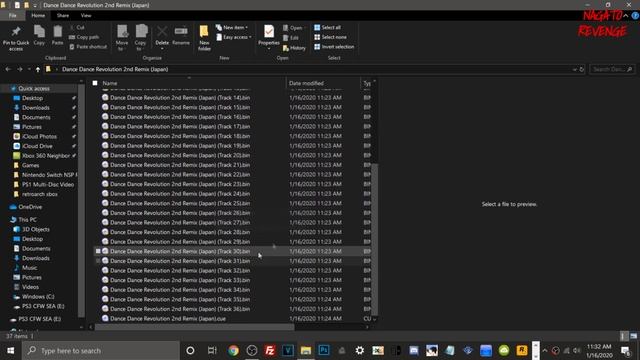Switch to details view button
The image size is (640, 360).
[x=623, y=336]
